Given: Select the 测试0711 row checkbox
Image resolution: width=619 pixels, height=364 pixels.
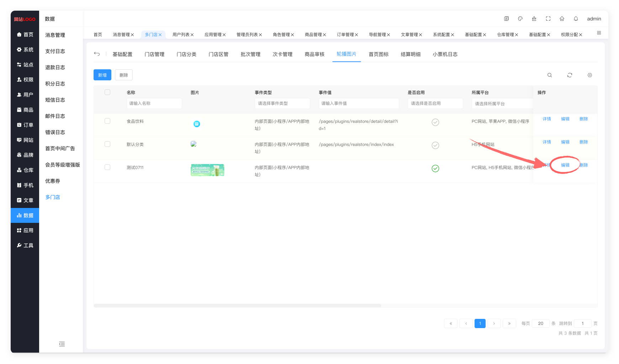Looking at the screenshot, I should [107, 167].
